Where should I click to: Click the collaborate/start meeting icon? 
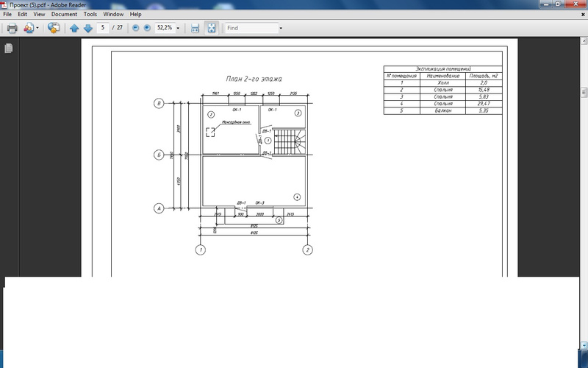click(54, 28)
